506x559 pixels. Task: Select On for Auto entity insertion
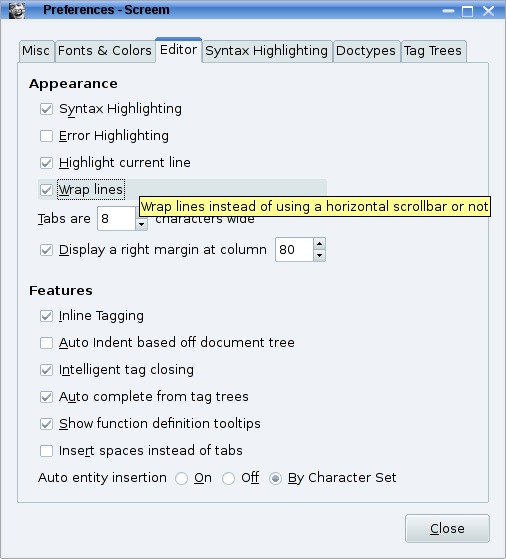[182, 478]
